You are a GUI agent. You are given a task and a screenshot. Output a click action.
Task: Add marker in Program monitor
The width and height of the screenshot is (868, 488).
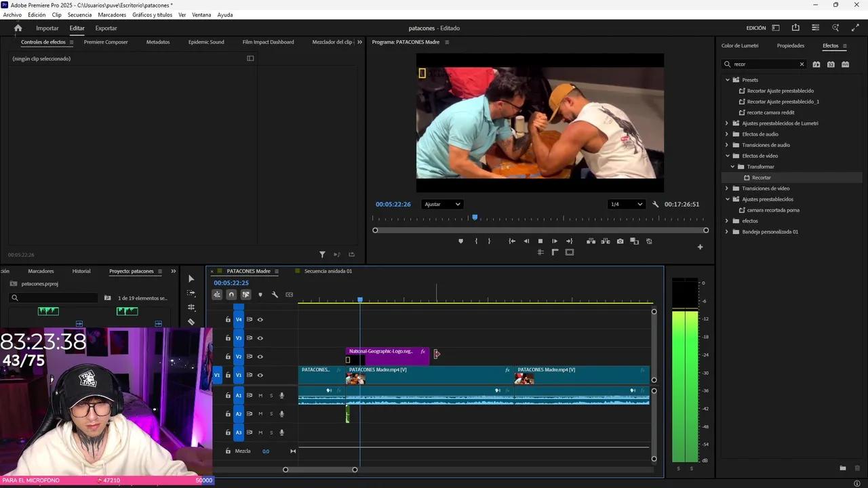460,241
